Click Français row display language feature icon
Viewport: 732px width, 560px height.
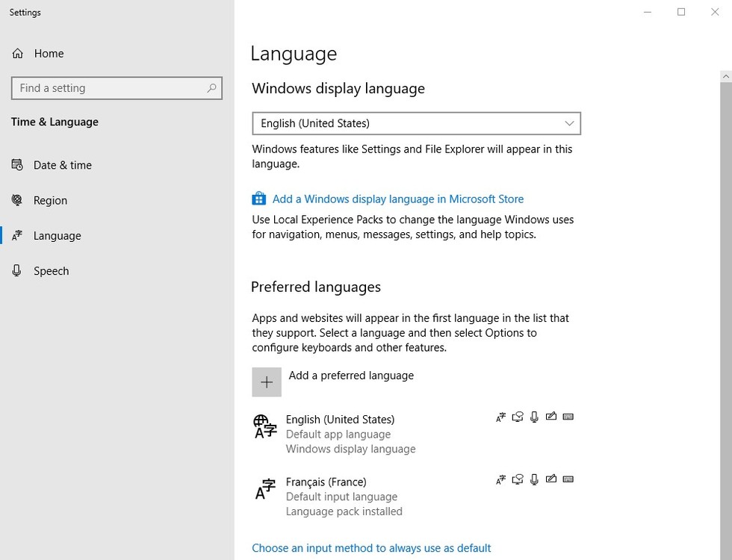tap(501, 479)
